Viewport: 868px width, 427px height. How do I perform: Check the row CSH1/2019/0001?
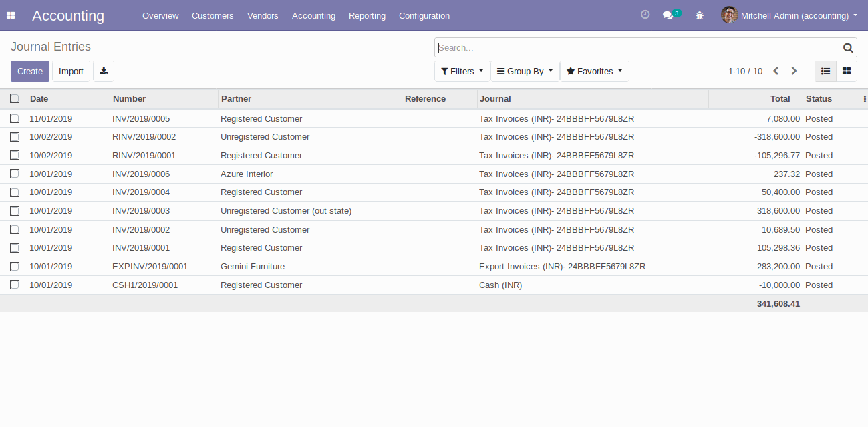pyautogui.click(x=15, y=285)
